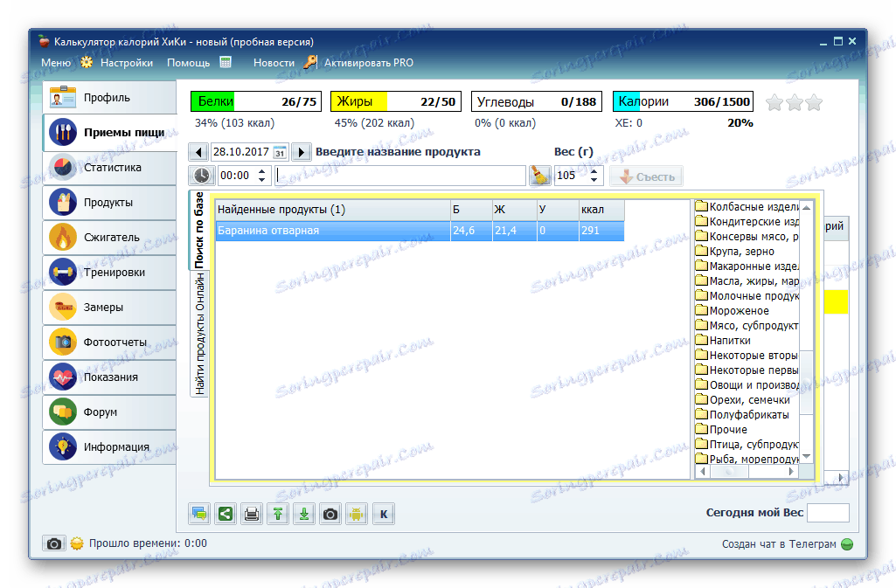The height and width of the screenshot is (588, 896).
Task: Clear search with the broom icon
Action: coord(539,176)
